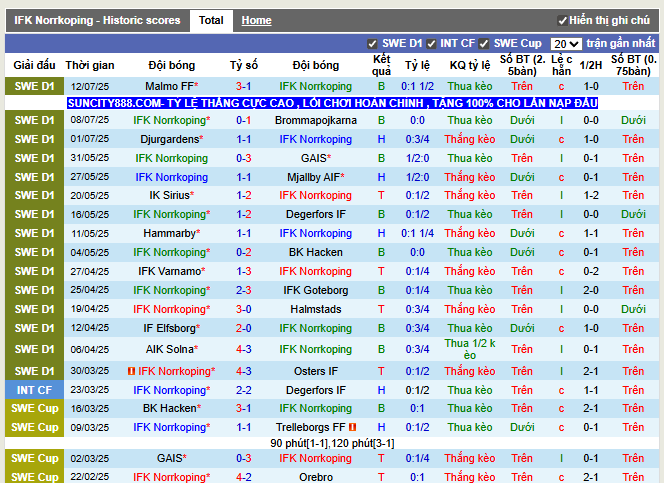
Task: Click 4-3 score of Osters IF match
Action: click(x=243, y=371)
